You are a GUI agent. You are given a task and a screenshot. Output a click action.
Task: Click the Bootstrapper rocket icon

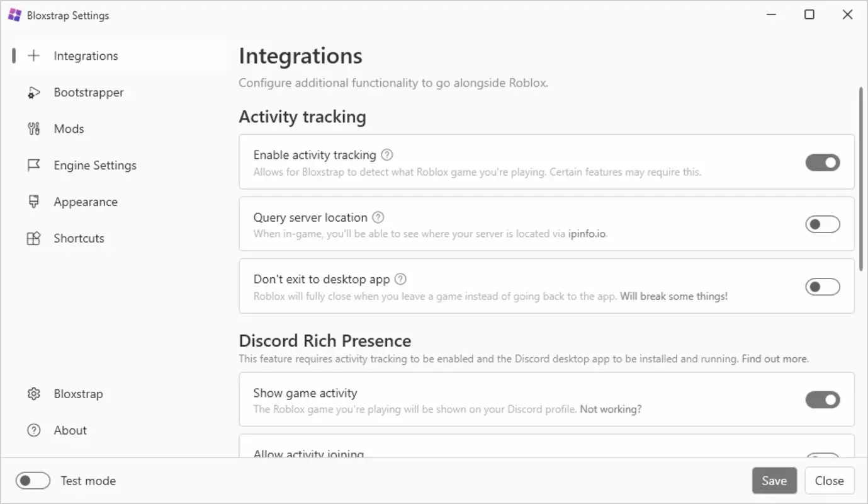[x=33, y=92]
